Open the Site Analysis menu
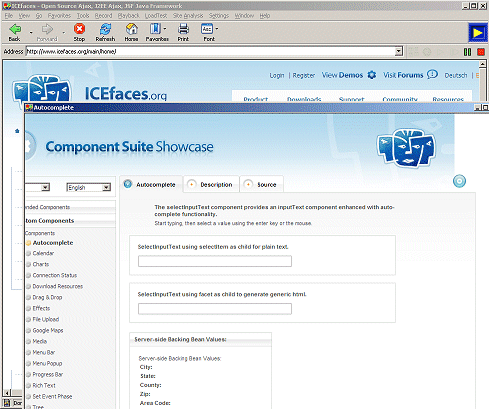Viewport: 489px width, 409px height. click(188, 16)
